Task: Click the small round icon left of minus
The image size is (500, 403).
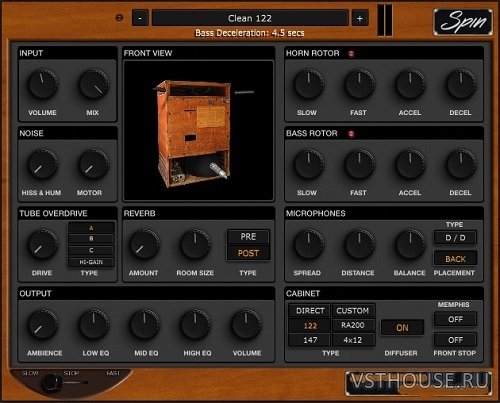Action: coord(119,18)
